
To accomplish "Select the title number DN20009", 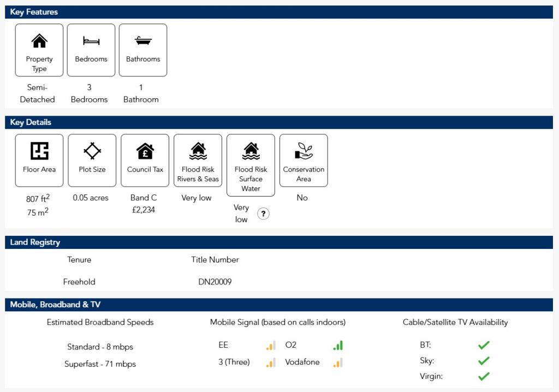I will coord(215,282).
